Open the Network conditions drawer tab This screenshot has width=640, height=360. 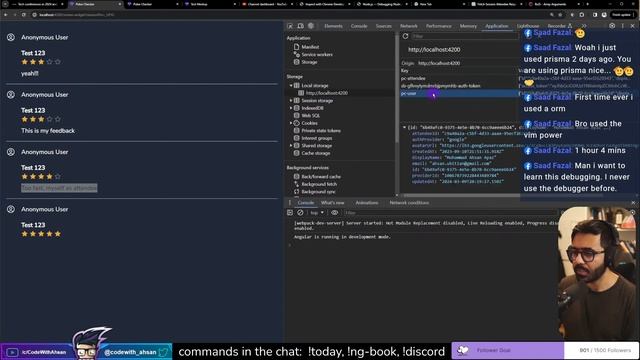tap(409, 202)
